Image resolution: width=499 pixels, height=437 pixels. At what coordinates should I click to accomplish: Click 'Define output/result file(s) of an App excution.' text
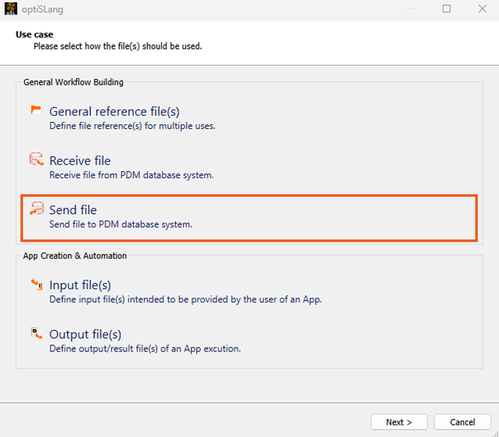[145, 349]
